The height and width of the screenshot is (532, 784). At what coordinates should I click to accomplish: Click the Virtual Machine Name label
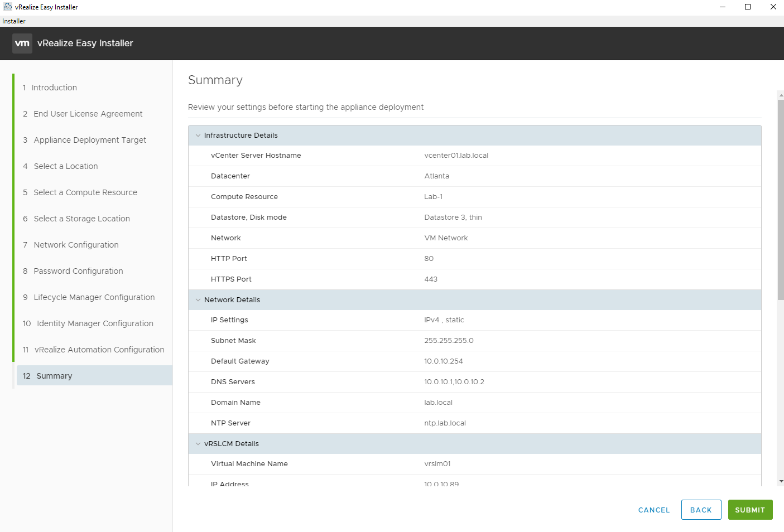coord(249,464)
